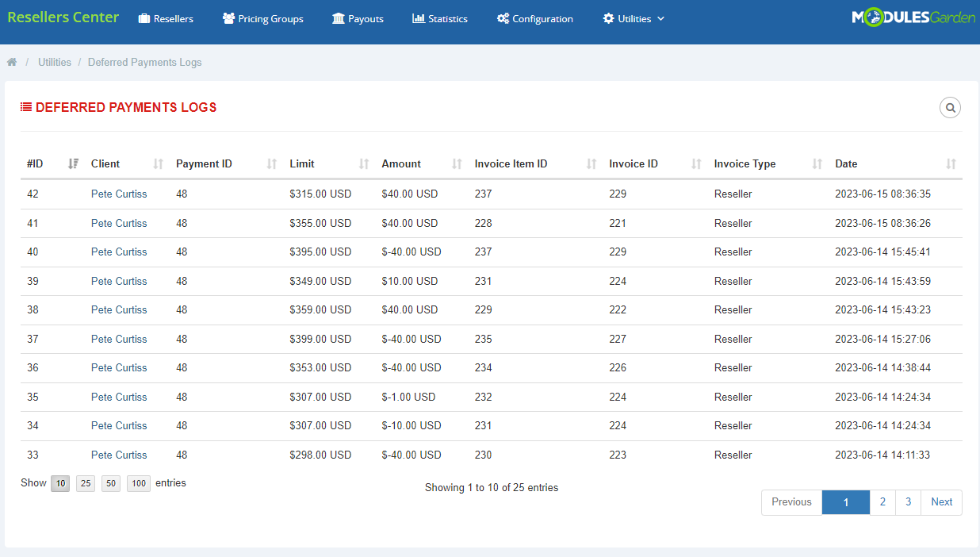The height and width of the screenshot is (557, 980).
Task: Open the Resellers menu
Action: point(166,18)
